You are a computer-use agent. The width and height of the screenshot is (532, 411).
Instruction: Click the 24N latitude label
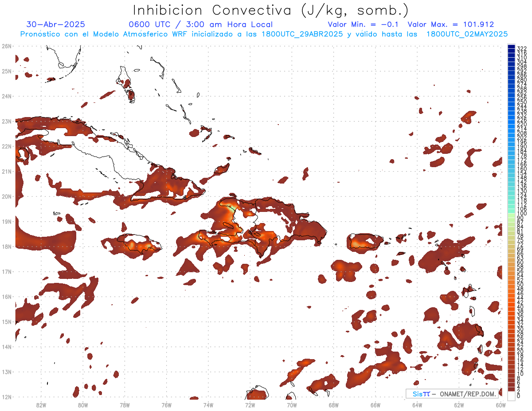point(7,96)
